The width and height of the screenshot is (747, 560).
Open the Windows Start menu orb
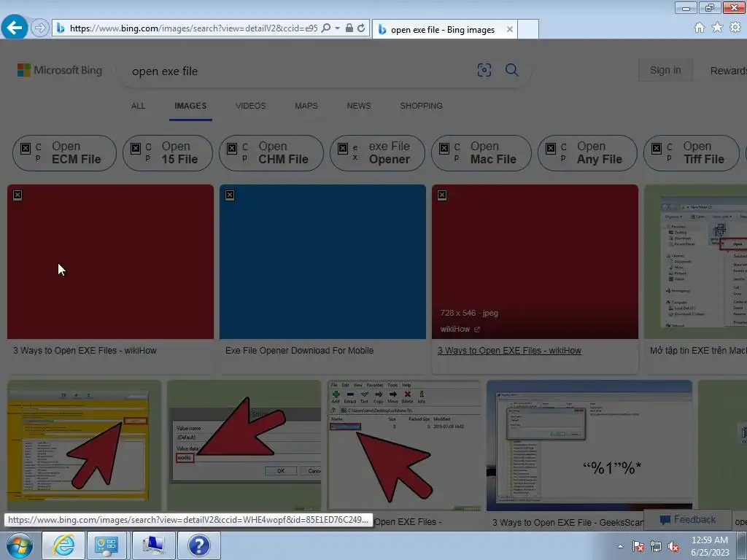[x=19, y=545]
